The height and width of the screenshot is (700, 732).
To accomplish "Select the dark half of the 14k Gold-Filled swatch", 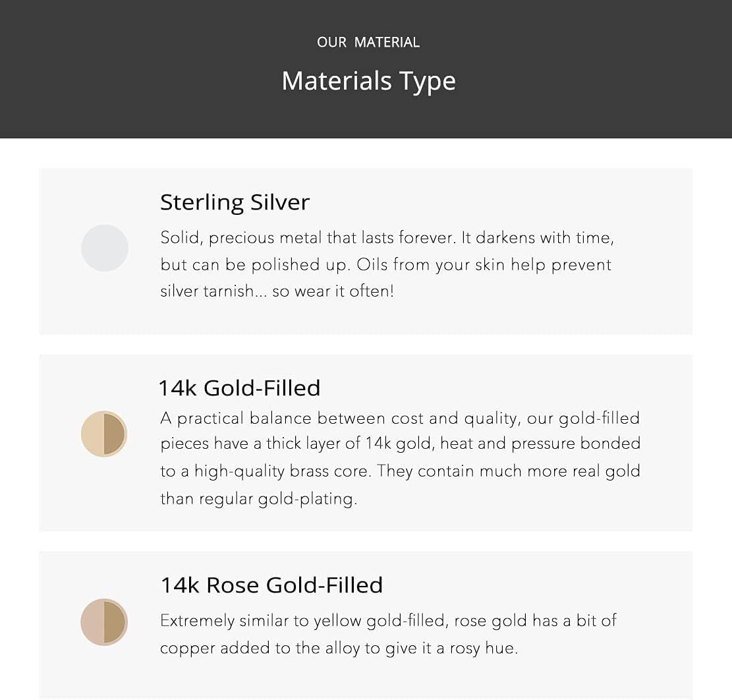I will [114, 434].
